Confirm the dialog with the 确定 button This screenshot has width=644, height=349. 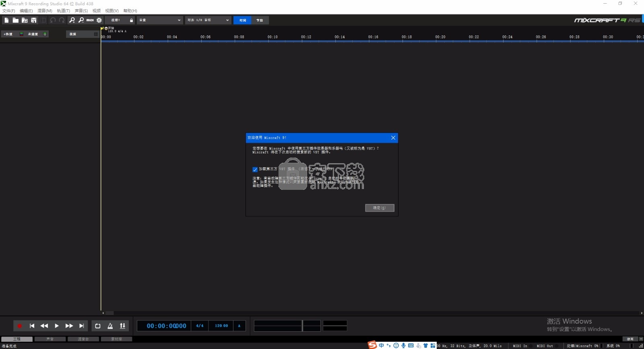[x=380, y=208]
